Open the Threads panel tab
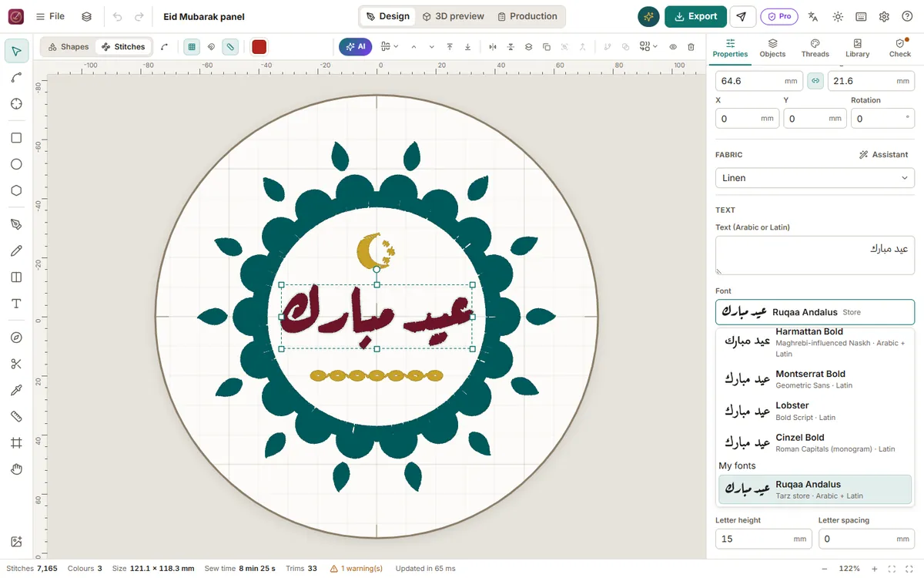 815,48
